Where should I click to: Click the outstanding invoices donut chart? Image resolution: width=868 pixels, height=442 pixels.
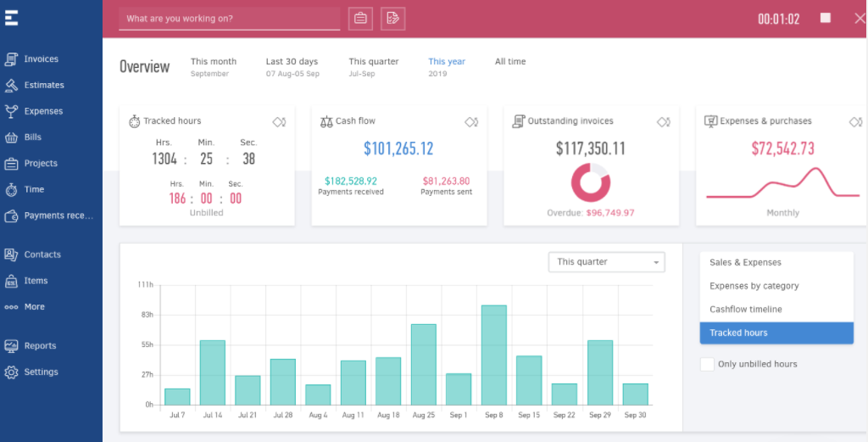tap(591, 182)
